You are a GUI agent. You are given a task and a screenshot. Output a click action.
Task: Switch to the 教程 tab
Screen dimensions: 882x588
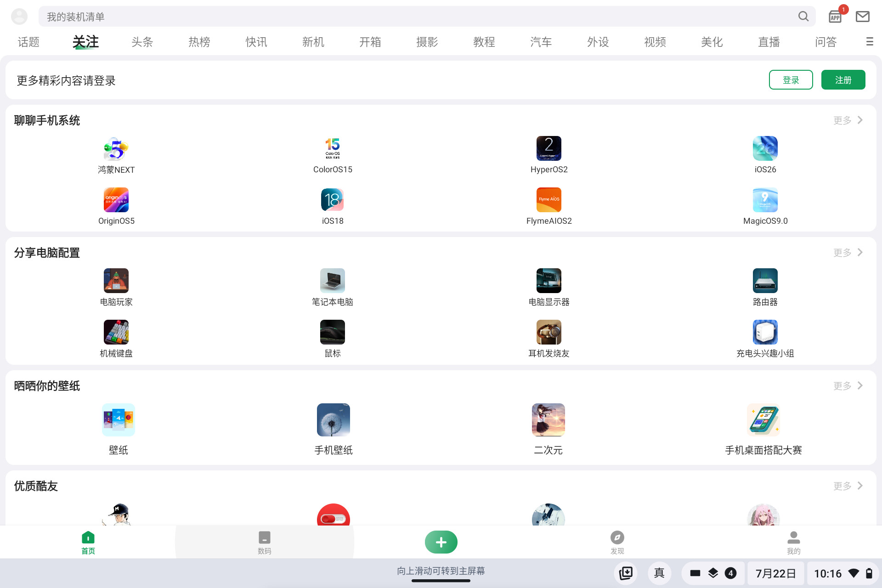point(484,42)
